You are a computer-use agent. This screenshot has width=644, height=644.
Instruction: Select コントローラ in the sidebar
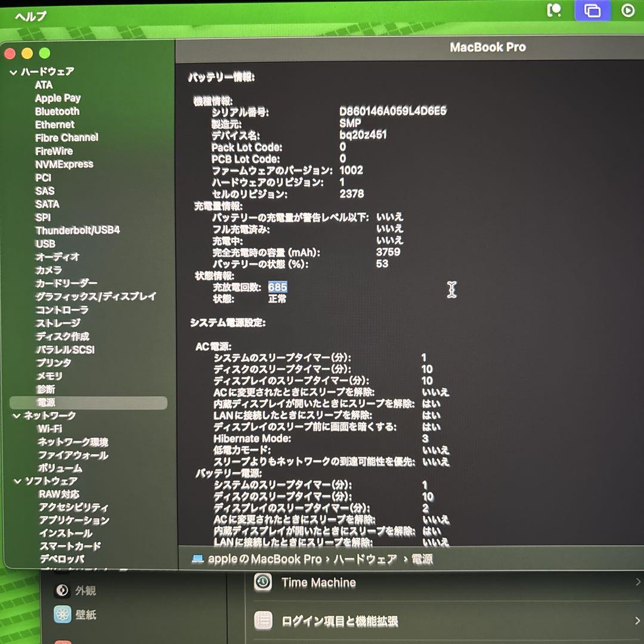[62, 309]
